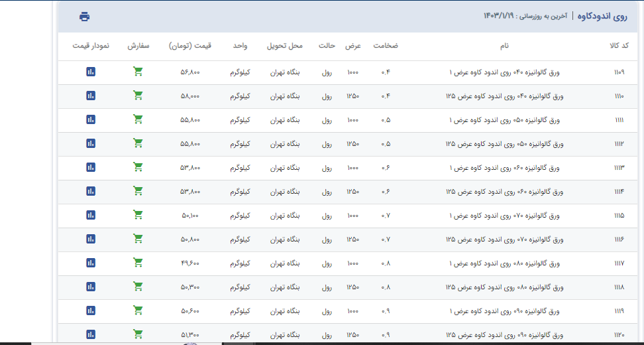The width and height of the screenshot is (644, 345).
Task: Click the 'ضخامت' column header
Action: tap(386, 46)
